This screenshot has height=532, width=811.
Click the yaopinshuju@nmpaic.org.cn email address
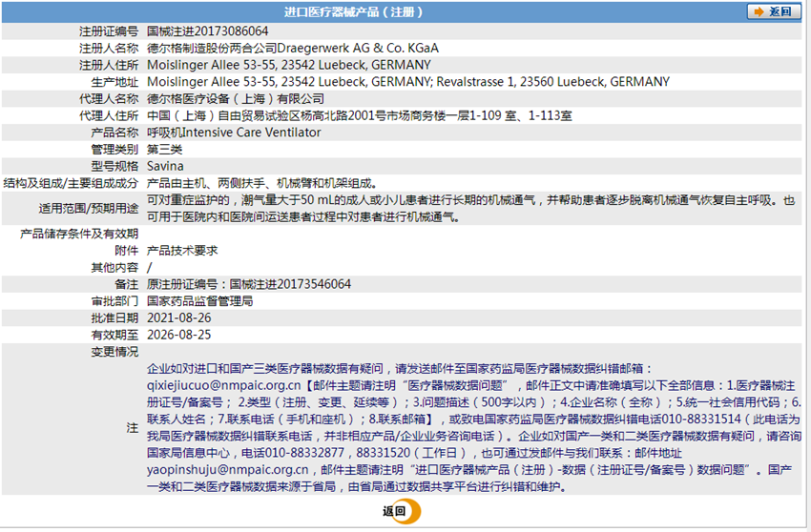point(228,470)
